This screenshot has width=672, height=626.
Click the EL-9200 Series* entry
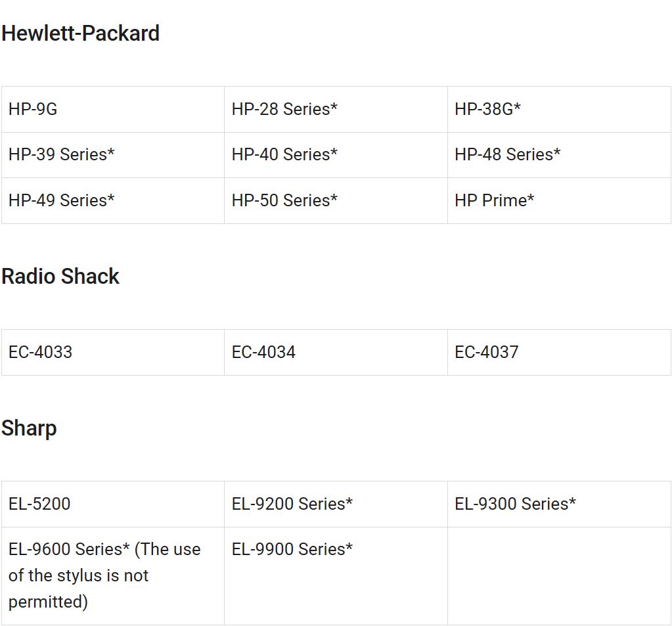(336, 504)
